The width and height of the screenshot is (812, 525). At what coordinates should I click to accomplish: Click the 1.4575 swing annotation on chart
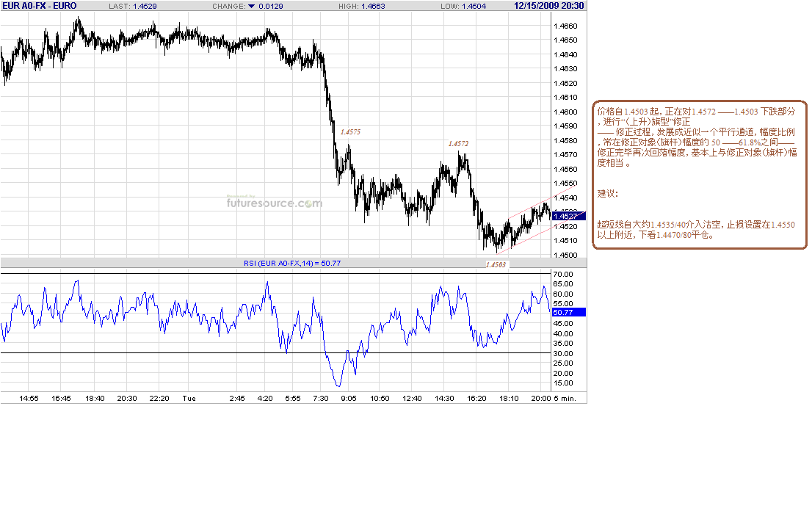[x=351, y=132]
